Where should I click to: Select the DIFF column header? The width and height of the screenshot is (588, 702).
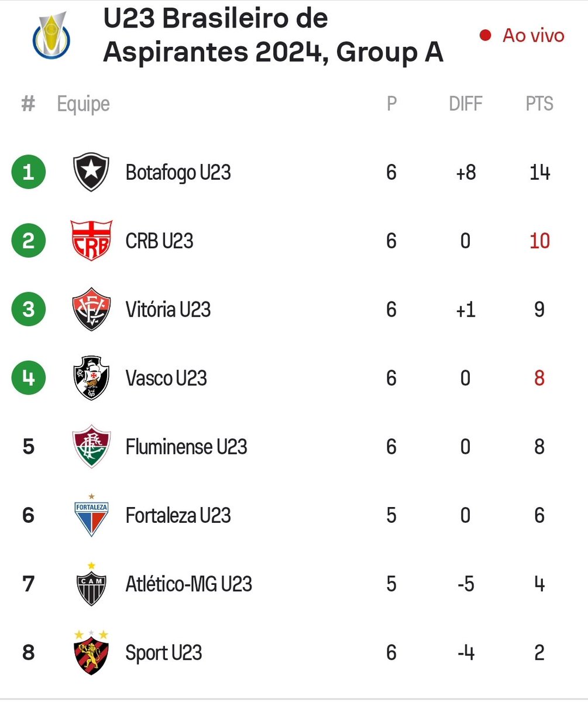coord(466,104)
